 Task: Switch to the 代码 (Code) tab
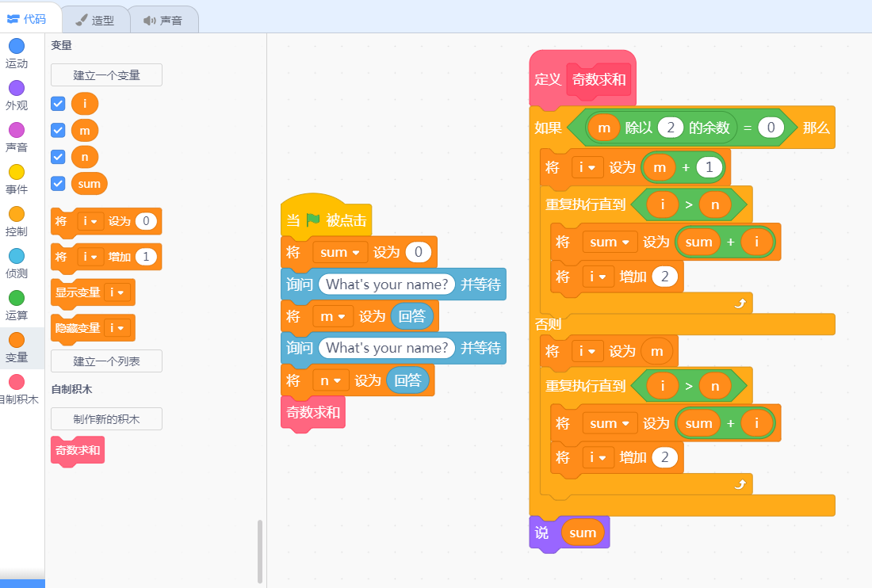click(x=27, y=20)
